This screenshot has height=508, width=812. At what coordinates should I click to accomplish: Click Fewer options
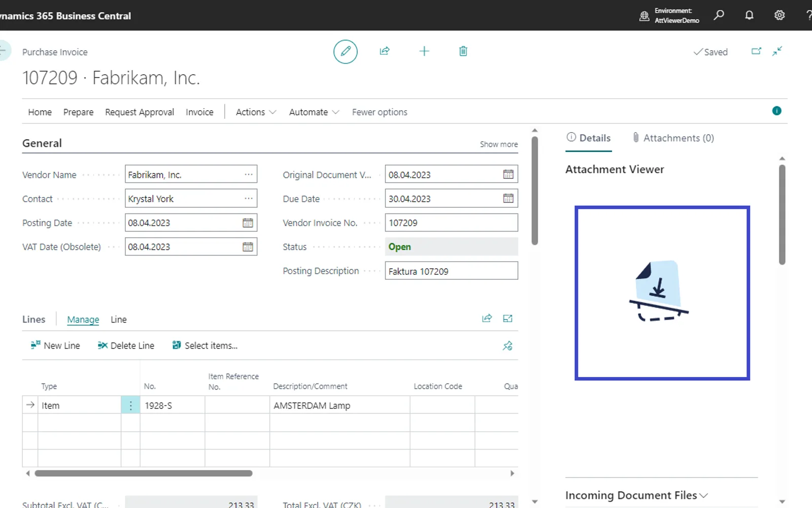(380, 112)
